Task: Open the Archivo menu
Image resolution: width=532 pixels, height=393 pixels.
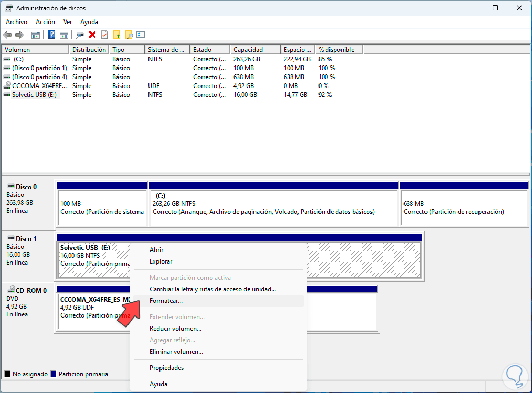Action: coord(16,22)
